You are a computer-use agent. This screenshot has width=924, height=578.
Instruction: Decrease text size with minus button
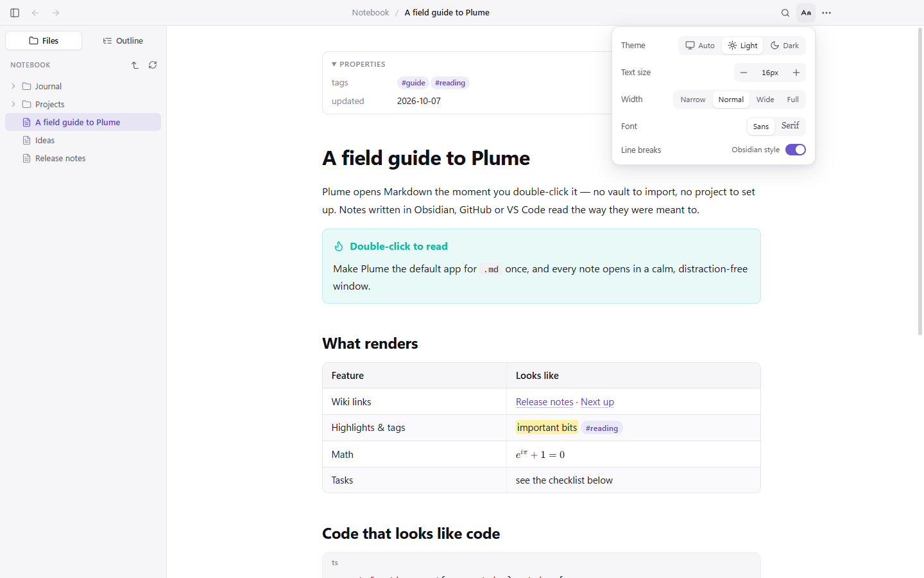tap(744, 73)
